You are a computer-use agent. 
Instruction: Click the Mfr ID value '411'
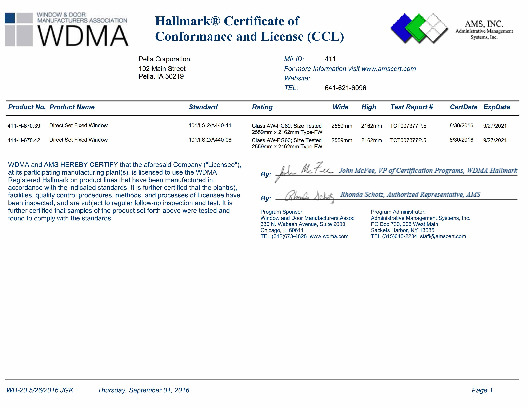(330, 59)
